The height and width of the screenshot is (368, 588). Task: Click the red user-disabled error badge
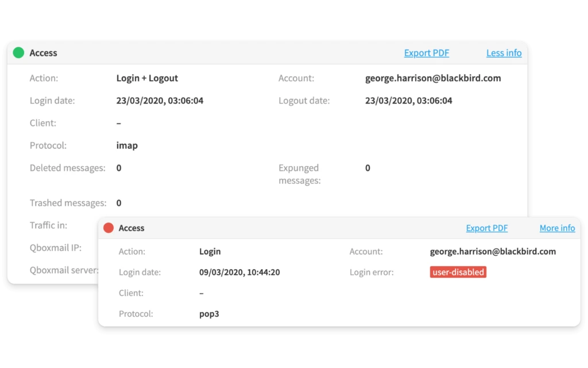pyautogui.click(x=458, y=272)
